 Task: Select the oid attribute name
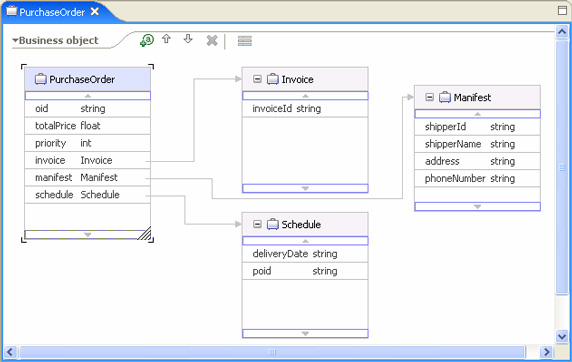tap(42, 108)
